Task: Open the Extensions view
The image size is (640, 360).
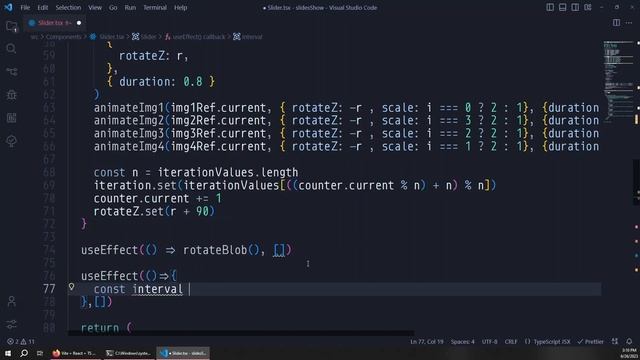Action: [11, 118]
